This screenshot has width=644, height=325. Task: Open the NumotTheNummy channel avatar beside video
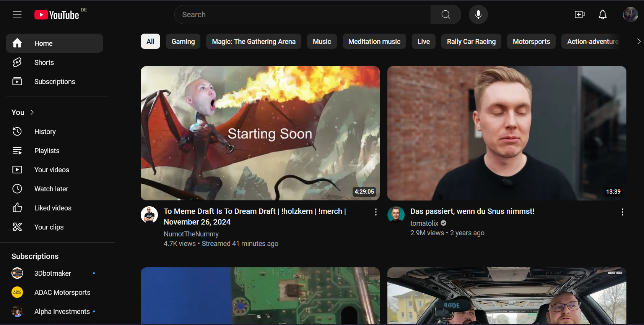(149, 215)
